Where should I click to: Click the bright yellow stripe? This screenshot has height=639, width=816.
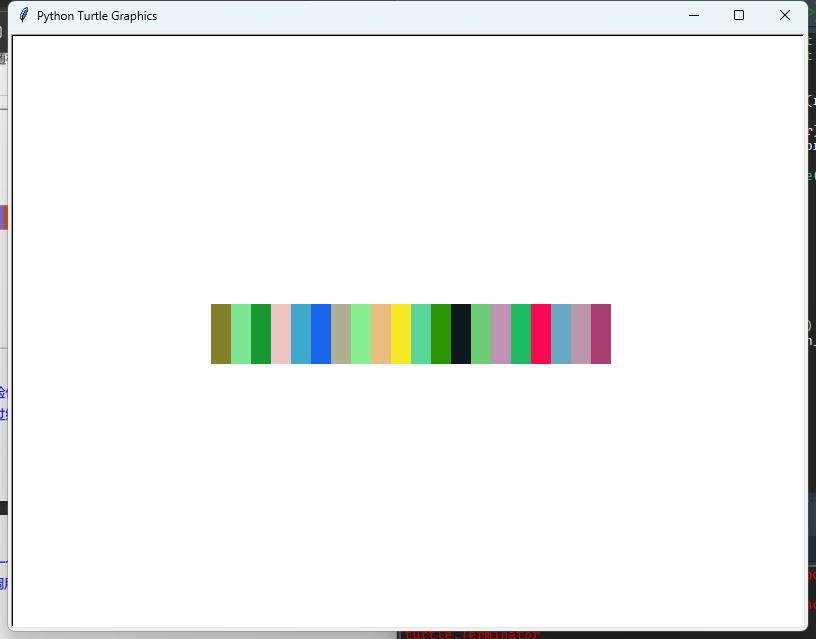click(401, 334)
